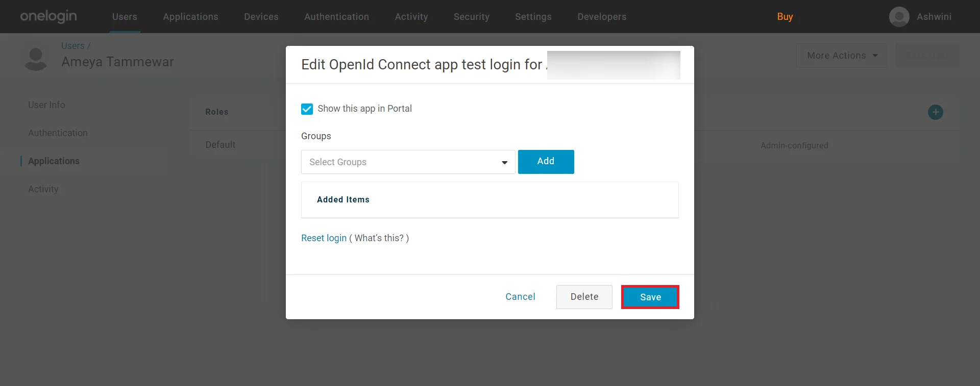Expand the More Actions dropdown
The height and width of the screenshot is (386, 980).
coord(841,56)
